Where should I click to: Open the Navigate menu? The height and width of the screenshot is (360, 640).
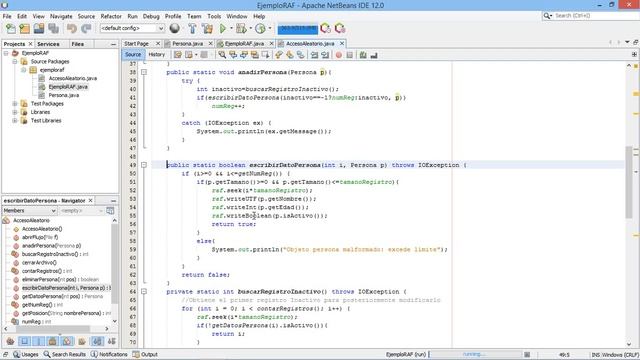point(61,16)
